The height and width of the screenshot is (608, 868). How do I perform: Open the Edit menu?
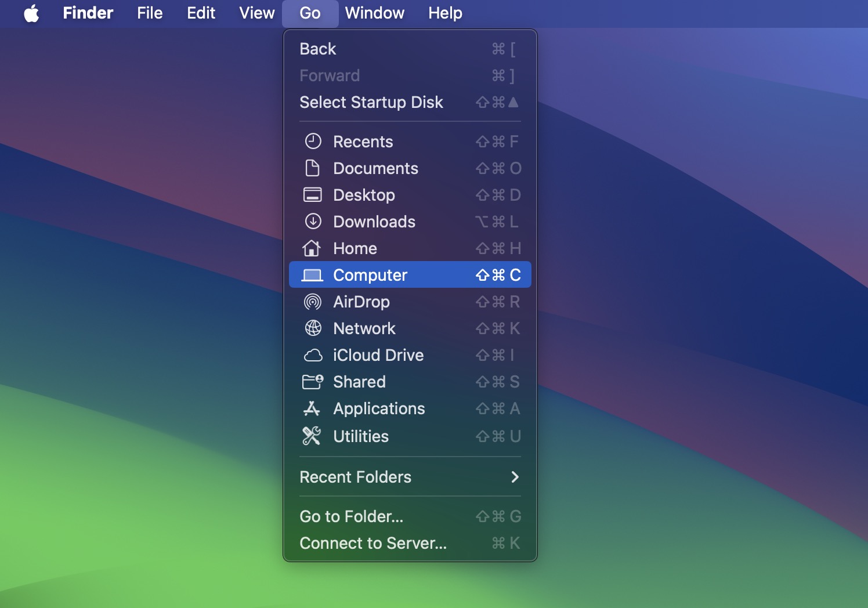point(201,13)
